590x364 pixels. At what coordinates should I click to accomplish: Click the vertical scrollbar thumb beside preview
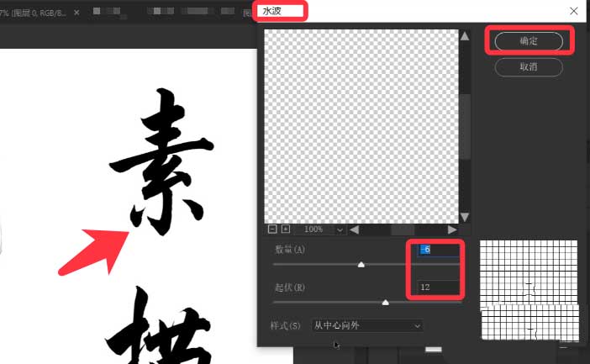click(x=464, y=126)
